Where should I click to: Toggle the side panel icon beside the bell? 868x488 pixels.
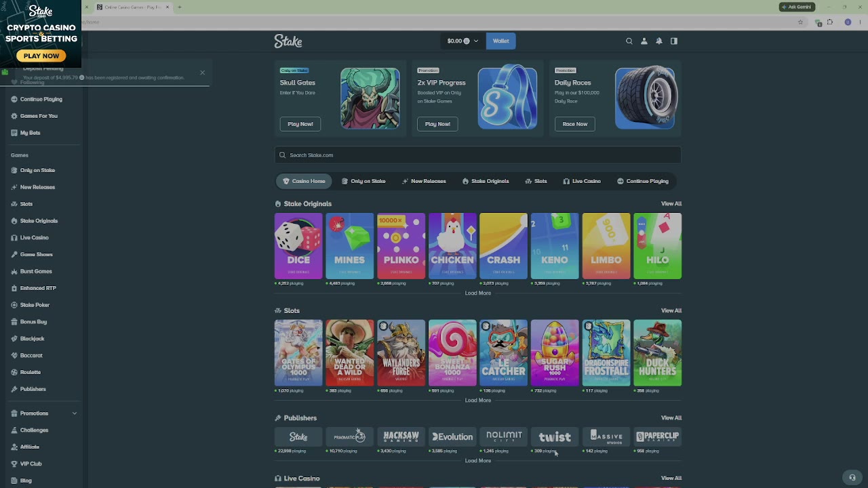click(674, 41)
